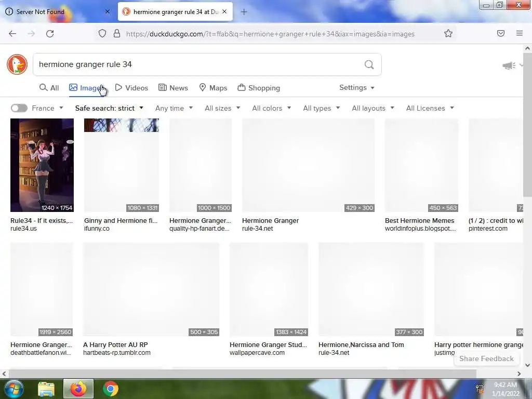The height and width of the screenshot is (399, 532).
Task: Open the 450 × 563 Best Hermione Memes thumbnail
Action: 421,165
